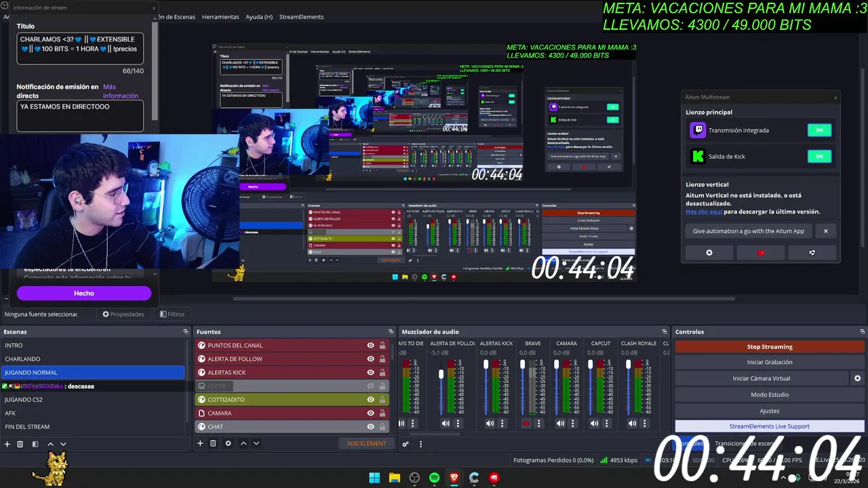This screenshot has height=488, width=868.
Task: Float the Escenas dock using its popout icon
Action: coord(186,331)
